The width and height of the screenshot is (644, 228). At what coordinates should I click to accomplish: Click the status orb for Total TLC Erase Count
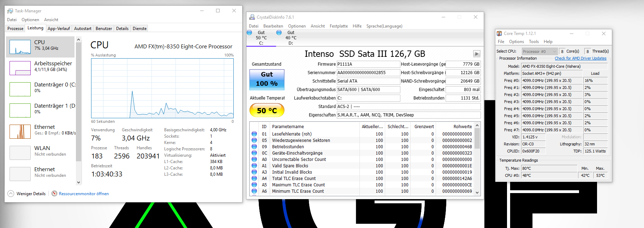click(254, 178)
